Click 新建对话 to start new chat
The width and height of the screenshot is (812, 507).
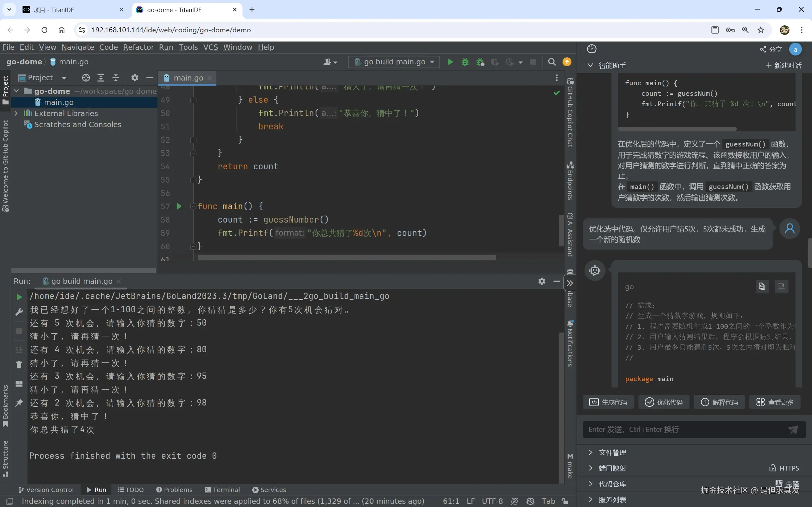tap(783, 65)
